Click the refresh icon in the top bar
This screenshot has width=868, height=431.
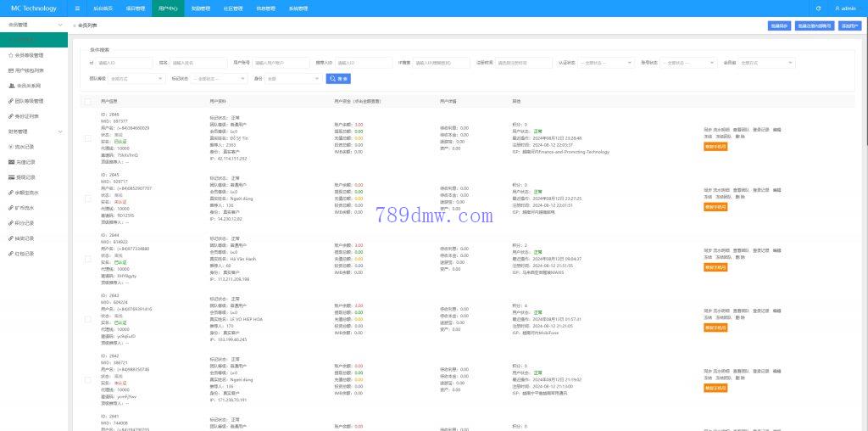(x=818, y=8)
